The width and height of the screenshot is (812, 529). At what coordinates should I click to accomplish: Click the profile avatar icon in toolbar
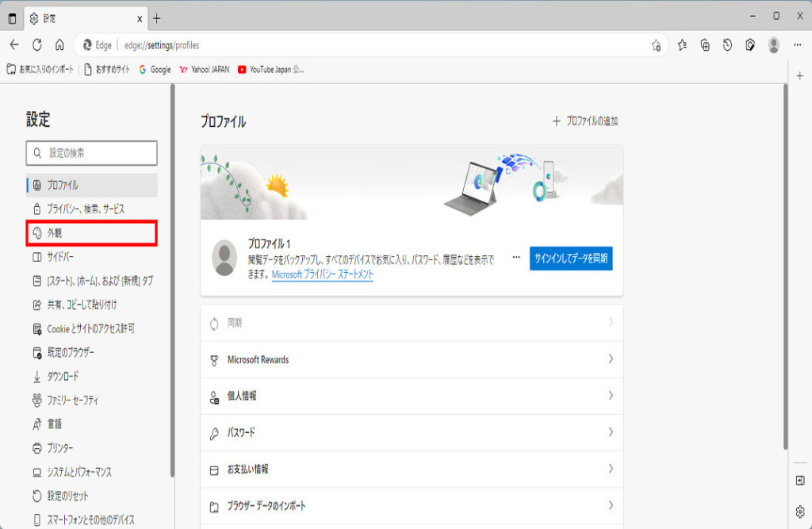click(x=773, y=45)
